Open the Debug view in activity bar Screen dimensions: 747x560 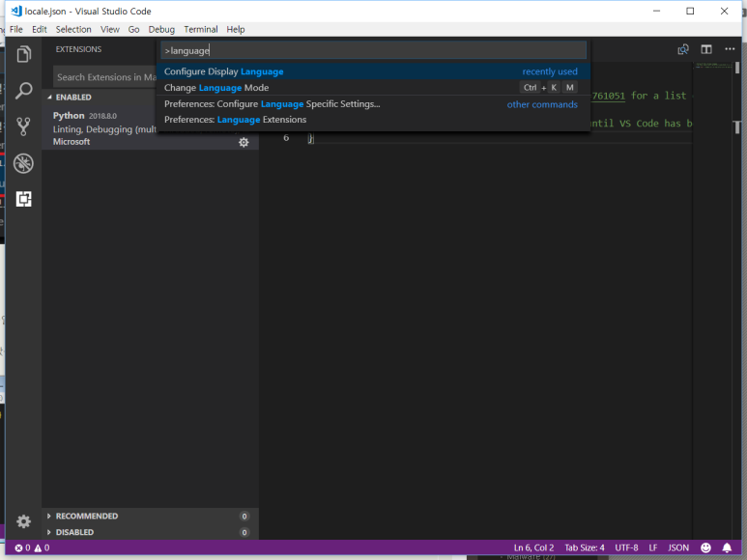pos(23,163)
